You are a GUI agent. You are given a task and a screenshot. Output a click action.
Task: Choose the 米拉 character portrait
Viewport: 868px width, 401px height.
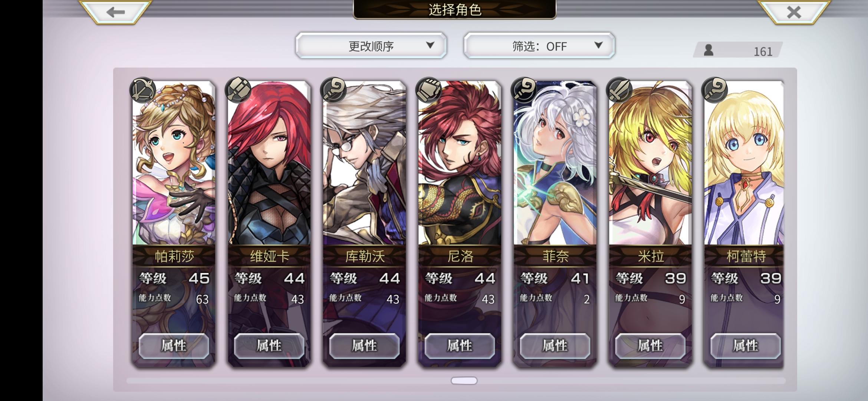(x=650, y=163)
